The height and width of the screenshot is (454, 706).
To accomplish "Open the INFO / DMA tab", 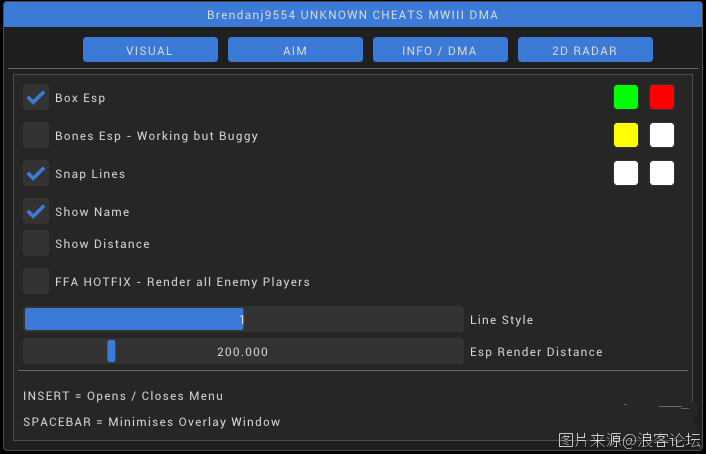I will pos(440,50).
